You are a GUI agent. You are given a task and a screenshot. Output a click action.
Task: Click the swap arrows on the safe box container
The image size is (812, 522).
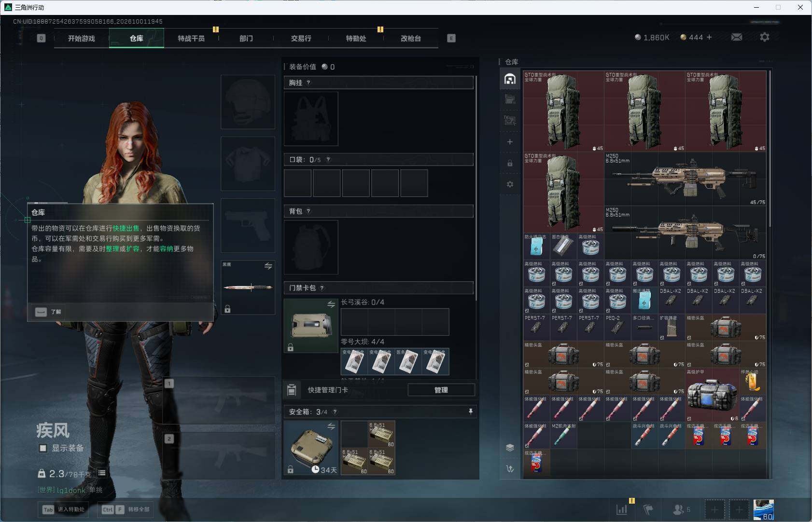[x=331, y=426]
